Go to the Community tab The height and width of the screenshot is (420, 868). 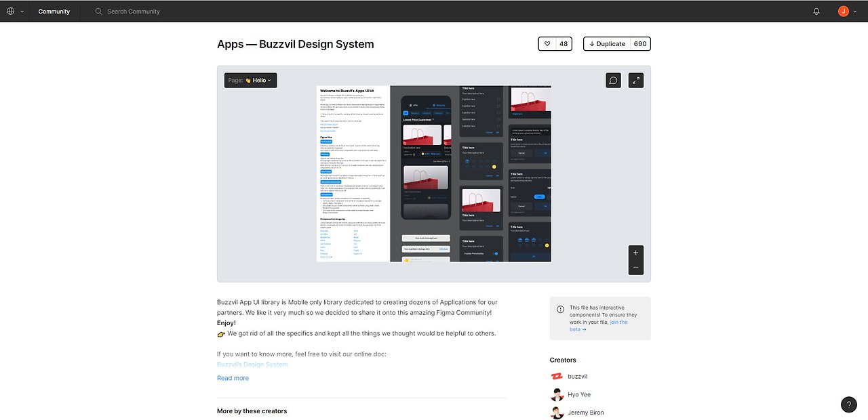coord(54,12)
